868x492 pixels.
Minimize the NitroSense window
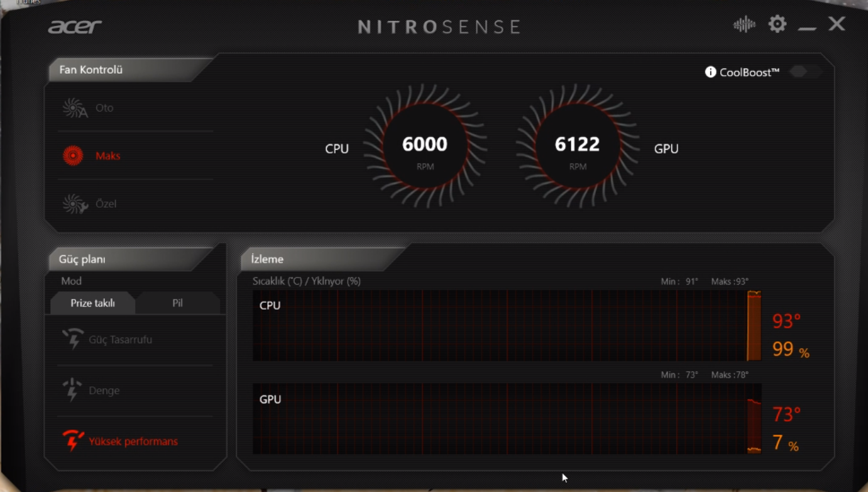[x=807, y=28]
